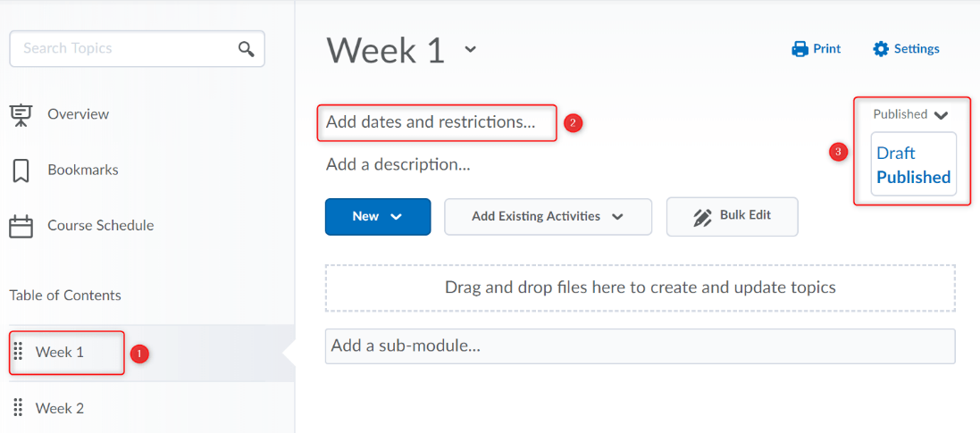Image resolution: width=980 pixels, height=433 pixels.
Task: Click the Course Schedule calendar icon
Action: 21,226
